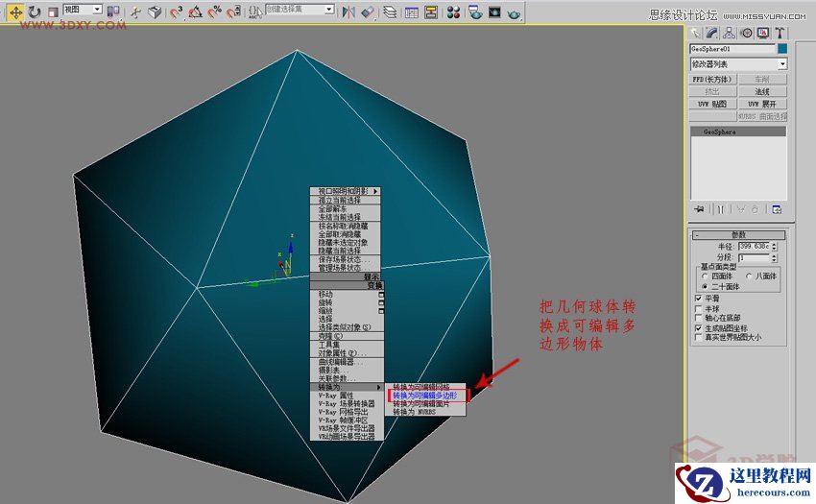Open the 修改器列表 modifier list dropdown
Image resolution: width=816 pixels, height=504 pixels.
point(738,64)
